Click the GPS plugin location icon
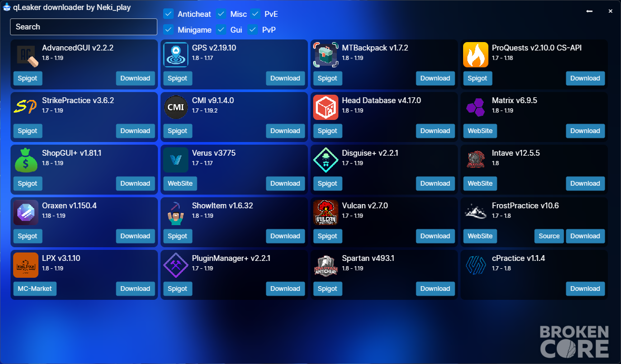 pos(176,55)
